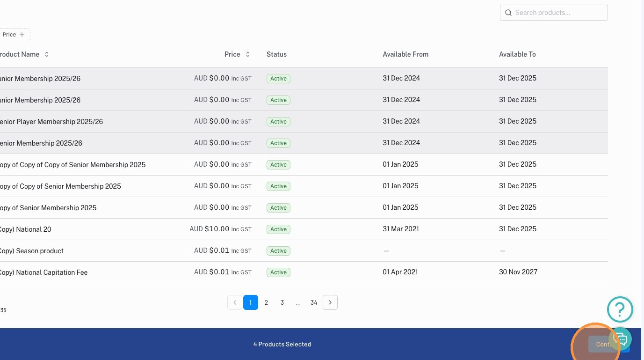Screen dimensions: 644x360
Task: Click the search magnifier icon
Action: click(x=508, y=13)
